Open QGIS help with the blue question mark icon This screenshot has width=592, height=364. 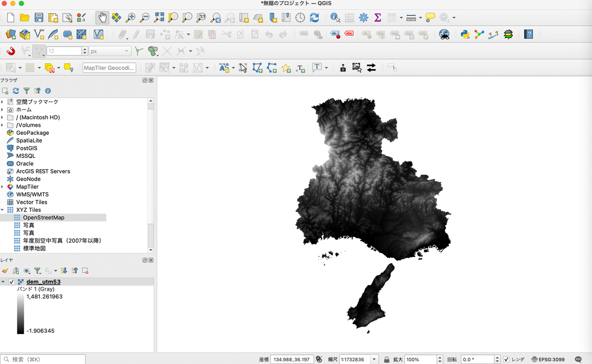[x=528, y=34]
